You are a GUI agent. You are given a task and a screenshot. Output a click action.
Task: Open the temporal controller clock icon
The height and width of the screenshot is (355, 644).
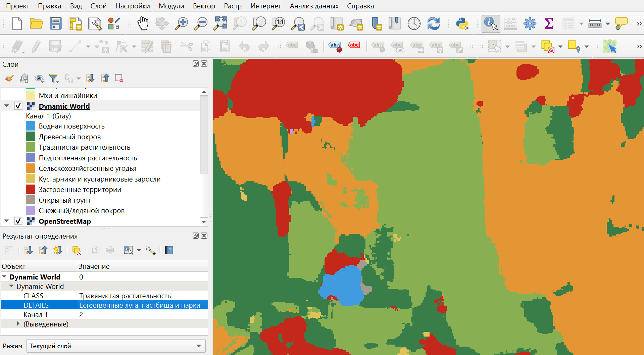414,24
